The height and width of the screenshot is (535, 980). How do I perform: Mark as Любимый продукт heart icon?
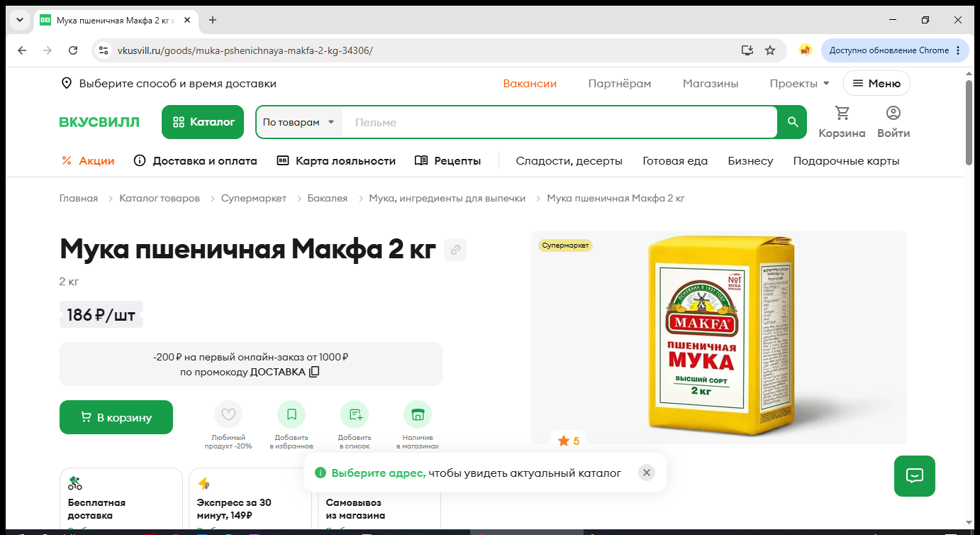(x=228, y=414)
